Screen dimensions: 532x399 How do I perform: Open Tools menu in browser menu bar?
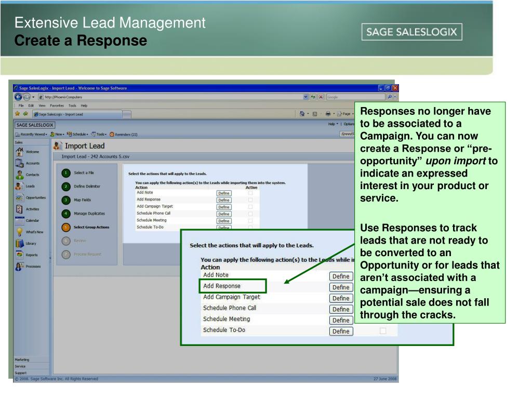(72, 105)
